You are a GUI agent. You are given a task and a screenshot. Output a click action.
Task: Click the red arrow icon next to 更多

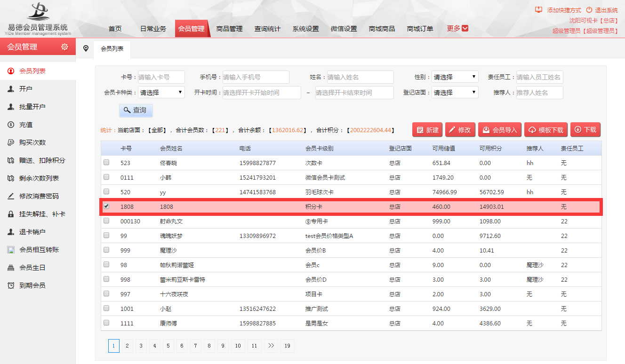coord(465,28)
